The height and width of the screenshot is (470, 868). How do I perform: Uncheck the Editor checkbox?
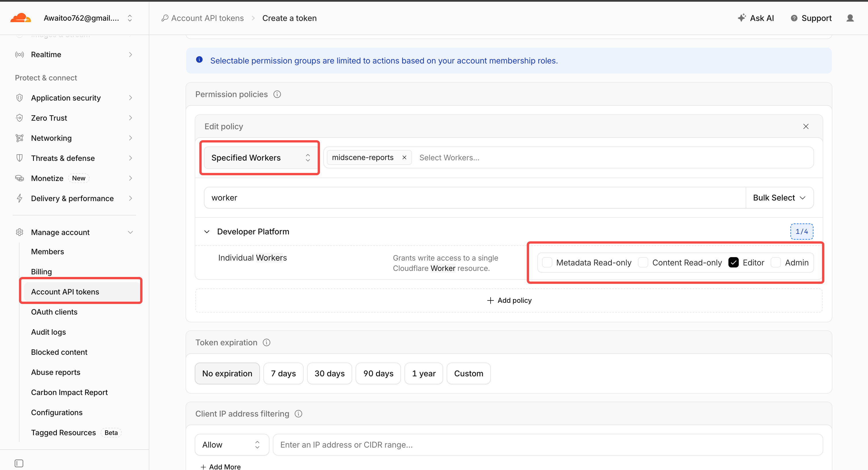tap(734, 263)
